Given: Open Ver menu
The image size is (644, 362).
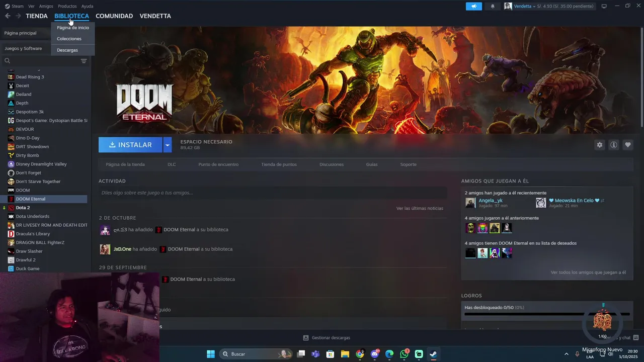Looking at the screenshot, I should point(31,6).
